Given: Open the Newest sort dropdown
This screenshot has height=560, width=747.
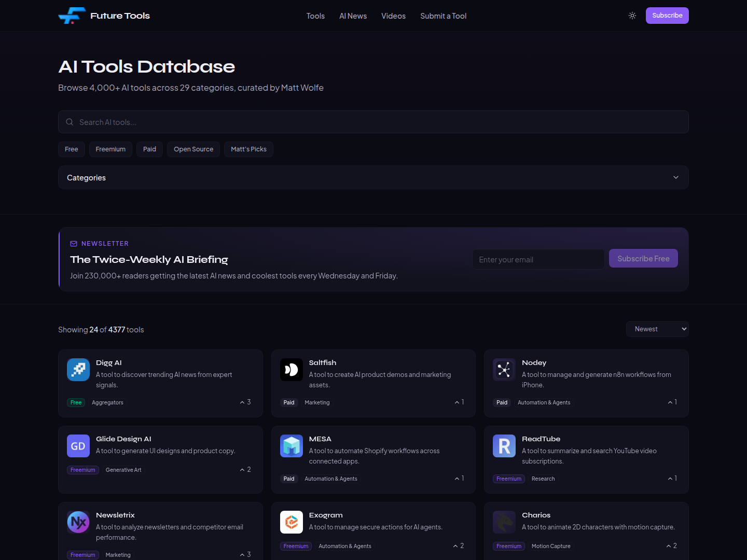Looking at the screenshot, I should tap(657, 329).
